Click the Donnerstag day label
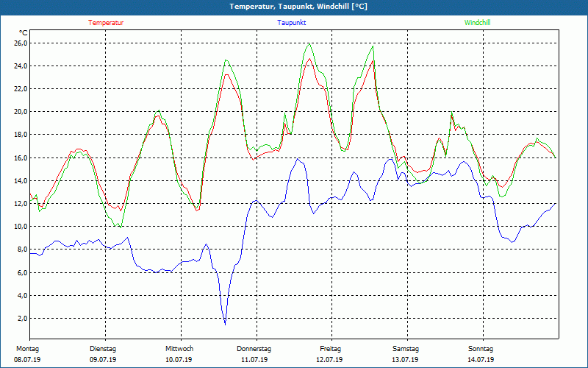 pos(254,349)
